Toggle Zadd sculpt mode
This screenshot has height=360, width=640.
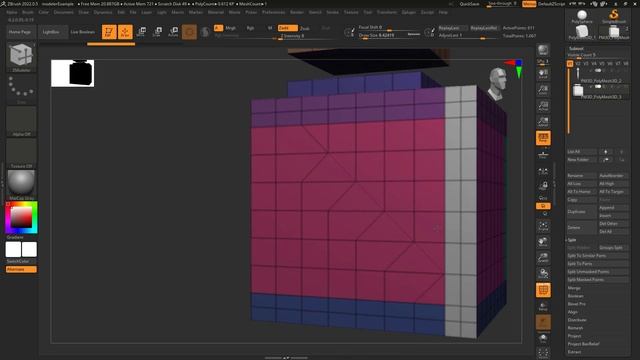[287, 28]
